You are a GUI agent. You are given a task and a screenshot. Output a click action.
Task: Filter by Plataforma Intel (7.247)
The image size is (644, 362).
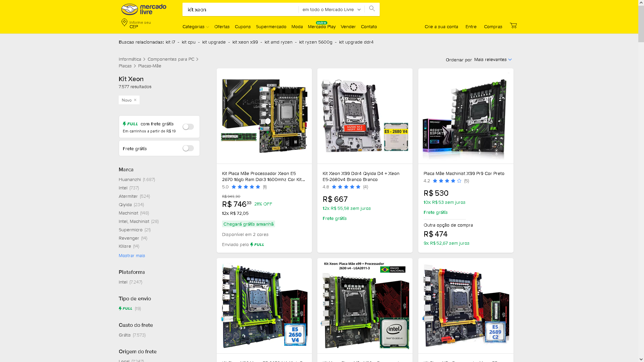tap(130, 282)
